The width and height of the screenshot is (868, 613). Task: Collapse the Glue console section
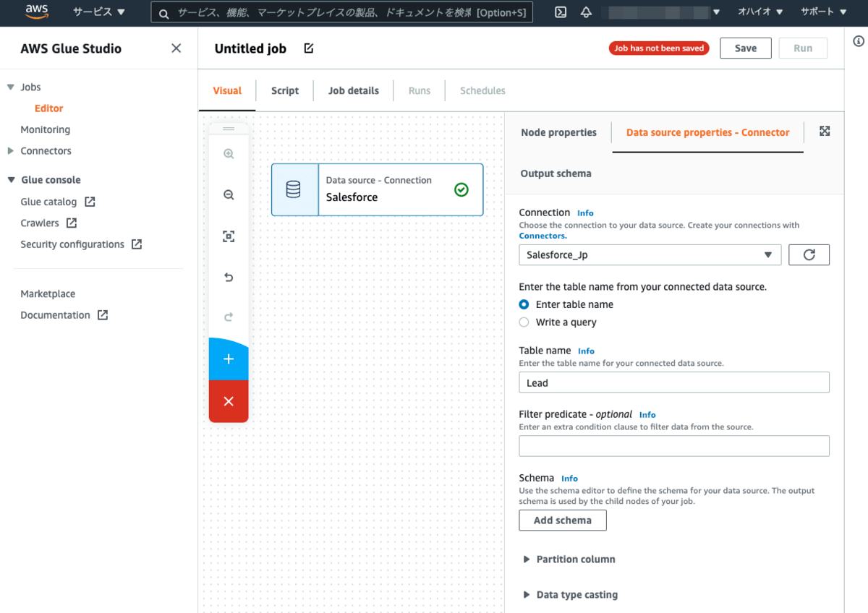pyautogui.click(x=11, y=180)
